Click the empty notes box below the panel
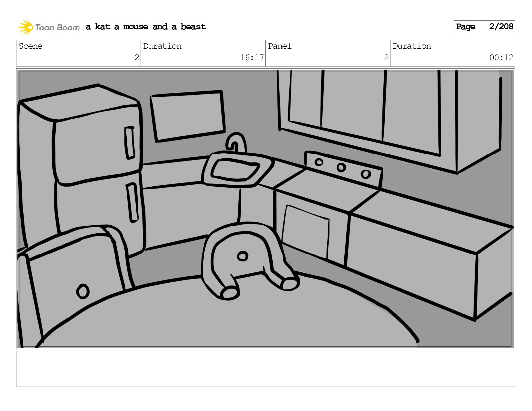 pyautogui.click(x=265, y=369)
